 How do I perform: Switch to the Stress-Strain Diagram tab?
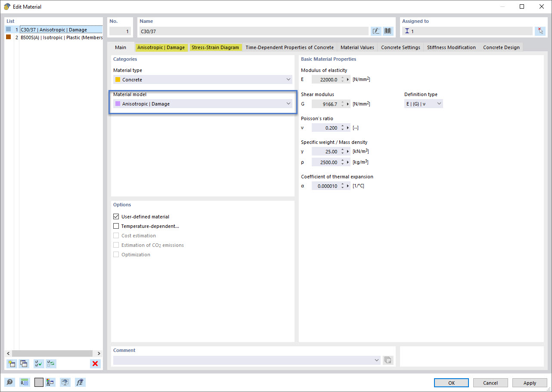(x=216, y=47)
